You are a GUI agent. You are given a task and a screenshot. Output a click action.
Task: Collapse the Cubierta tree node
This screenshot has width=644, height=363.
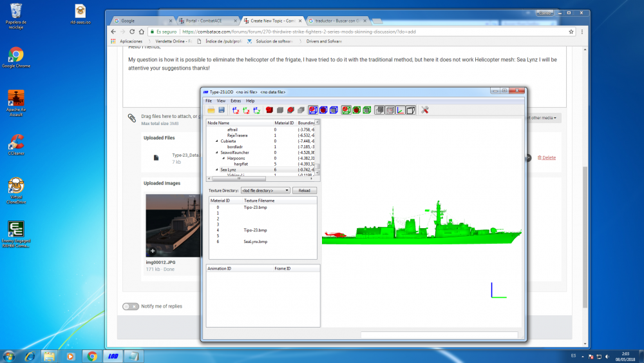click(x=217, y=141)
